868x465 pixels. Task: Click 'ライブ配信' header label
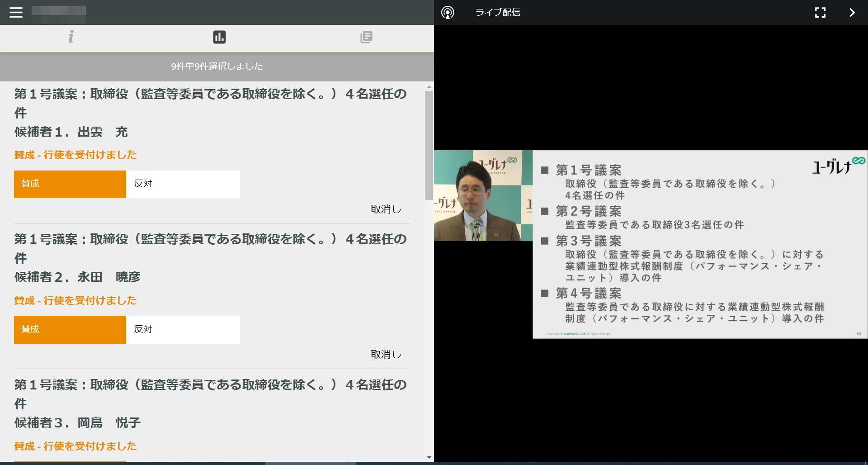[498, 13]
